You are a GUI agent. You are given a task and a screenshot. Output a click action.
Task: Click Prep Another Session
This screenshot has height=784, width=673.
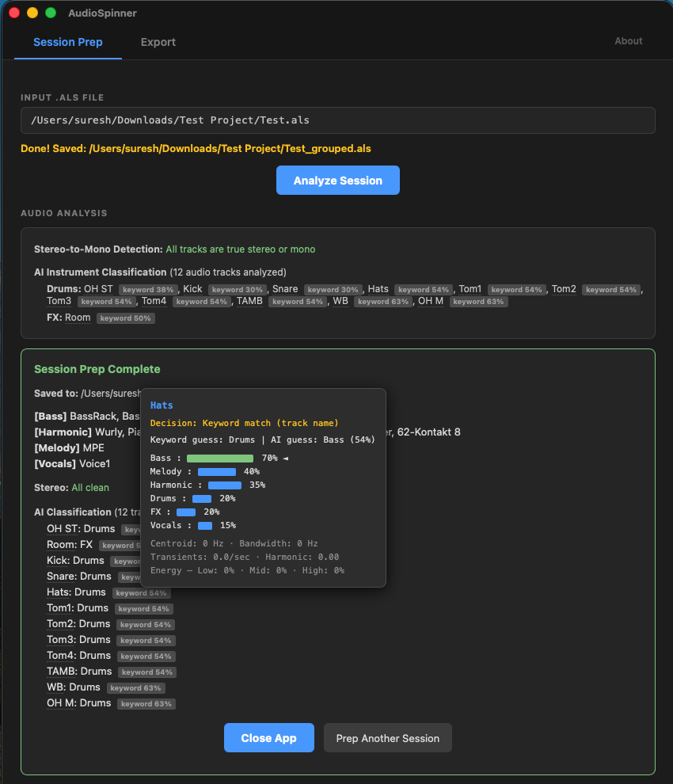tap(387, 737)
